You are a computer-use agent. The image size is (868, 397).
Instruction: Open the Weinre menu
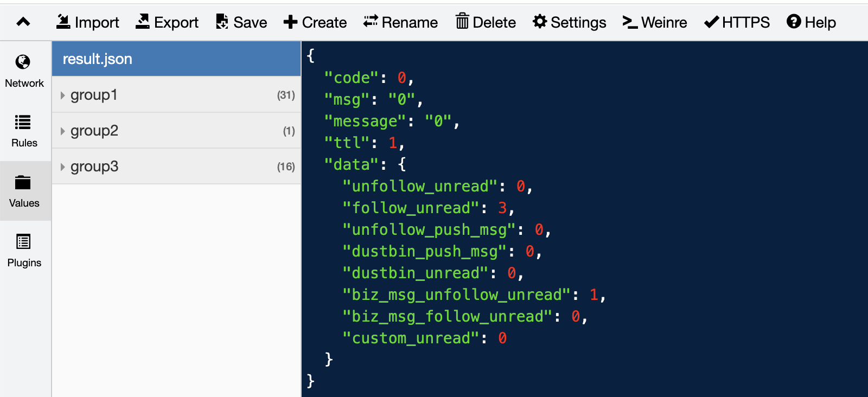(655, 22)
